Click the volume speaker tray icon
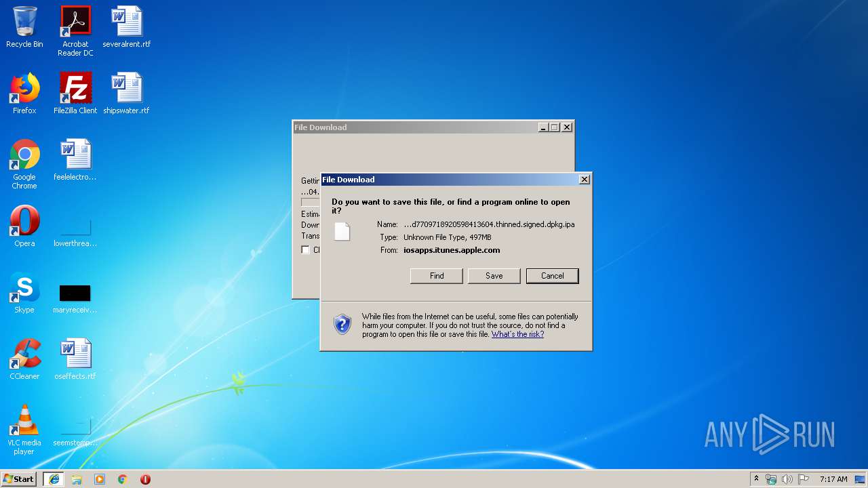The height and width of the screenshot is (488, 868). point(787,479)
